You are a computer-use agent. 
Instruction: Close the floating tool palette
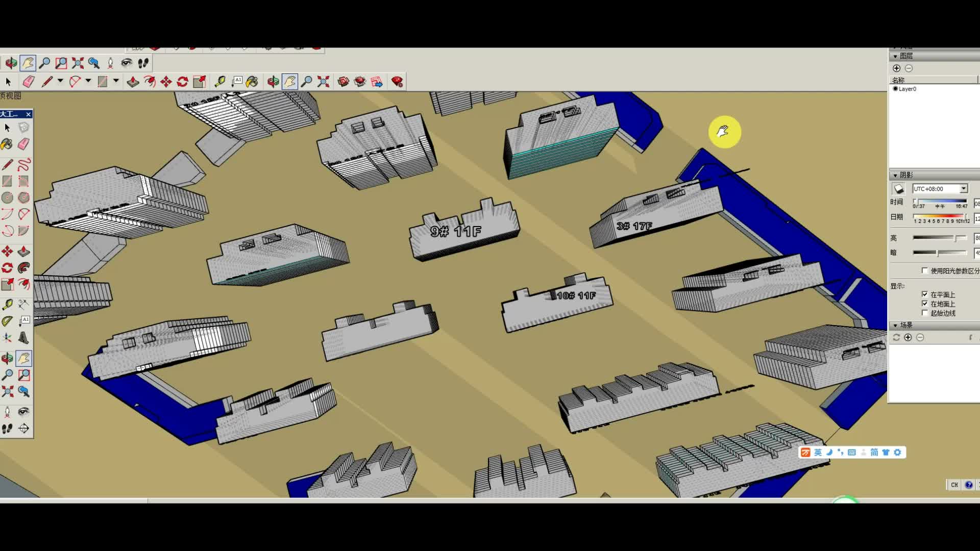click(x=29, y=114)
